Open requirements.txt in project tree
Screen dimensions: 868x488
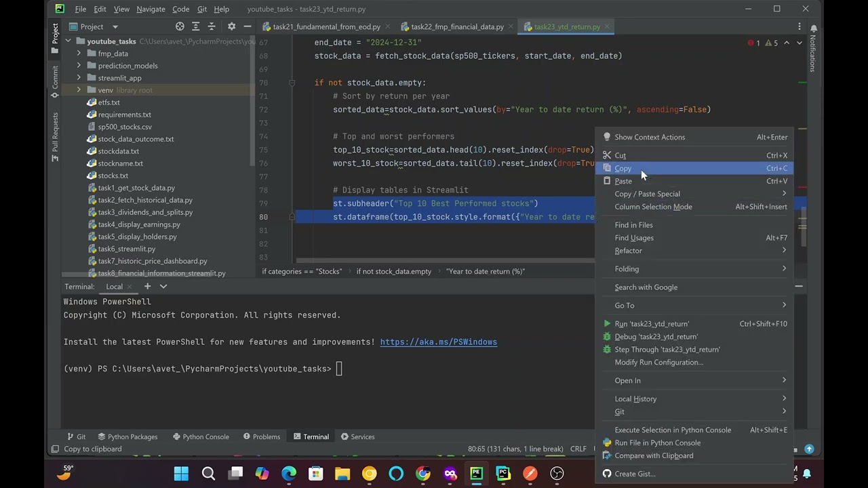pos(124,115)
